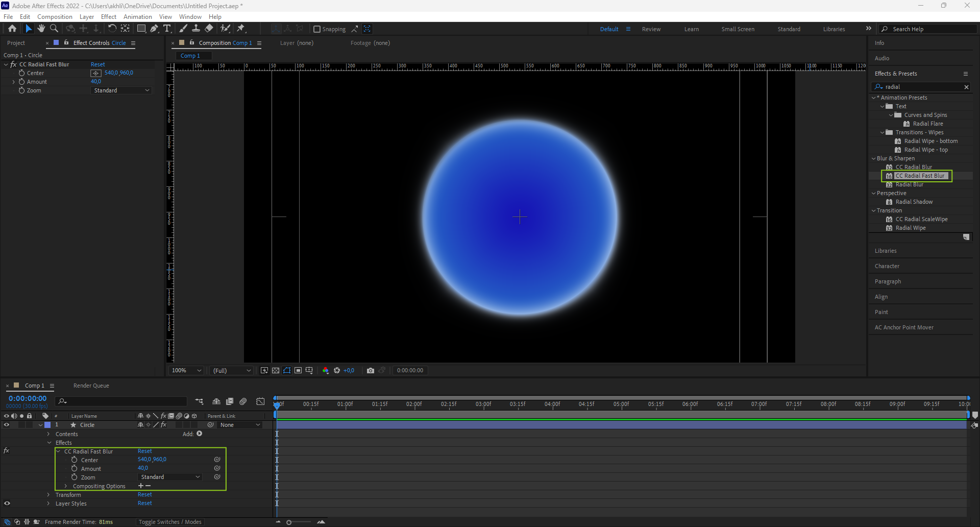Toggle Center stopwatch in Effect Controls
This screenshot has width=980, height=527.
[21, 73]
